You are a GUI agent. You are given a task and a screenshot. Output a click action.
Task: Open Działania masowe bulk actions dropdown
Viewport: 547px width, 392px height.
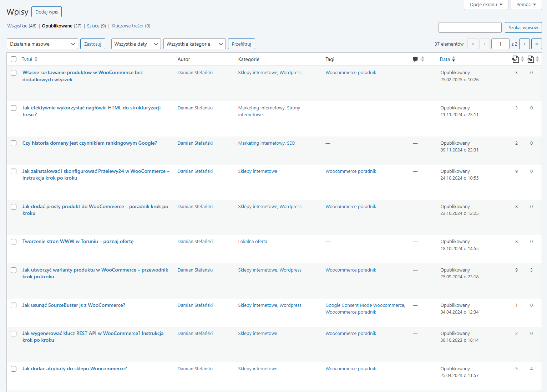coord(42,44)
